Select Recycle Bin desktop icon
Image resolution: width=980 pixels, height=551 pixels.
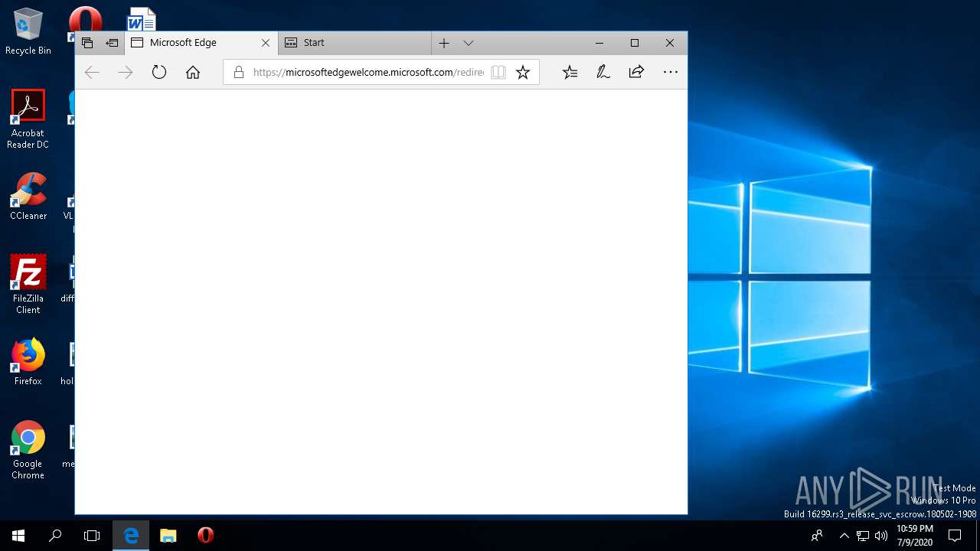click(x=28, y=31)
